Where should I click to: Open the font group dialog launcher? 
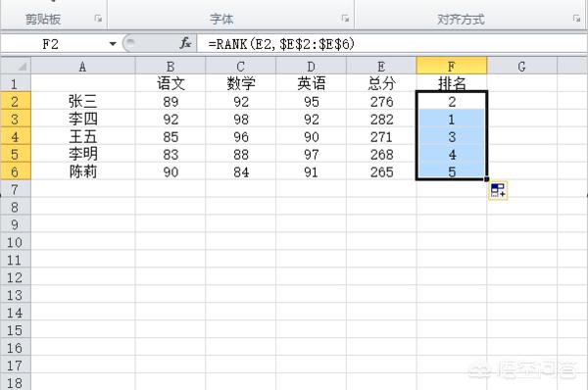345,19
